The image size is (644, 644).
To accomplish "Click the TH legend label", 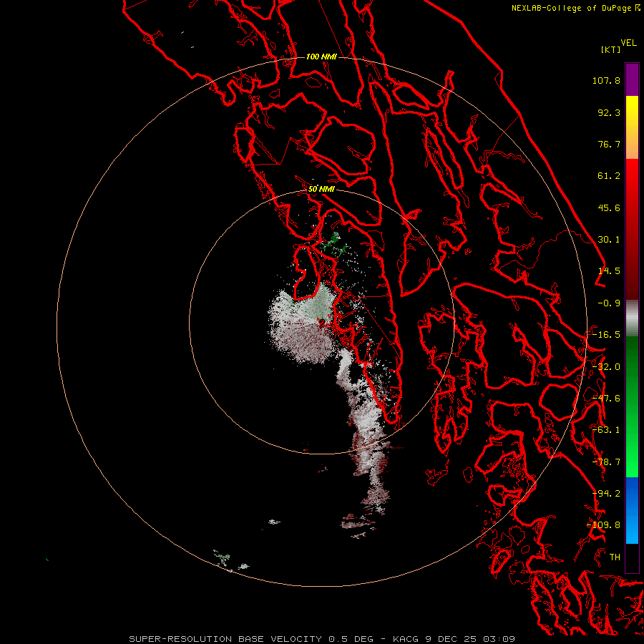I will point(615,557).
